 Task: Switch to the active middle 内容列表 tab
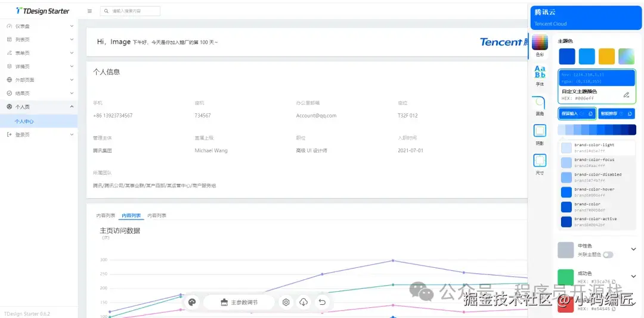click(x=131, y=215)
